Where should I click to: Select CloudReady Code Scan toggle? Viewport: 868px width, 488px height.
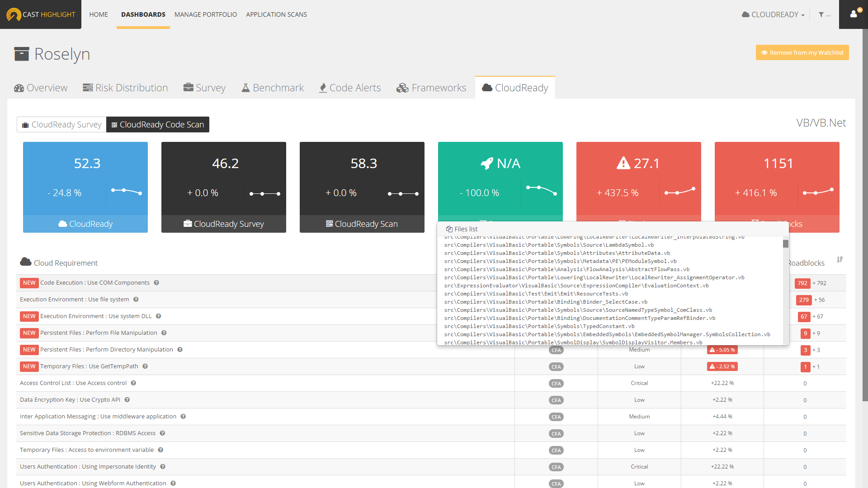(158, 125)
